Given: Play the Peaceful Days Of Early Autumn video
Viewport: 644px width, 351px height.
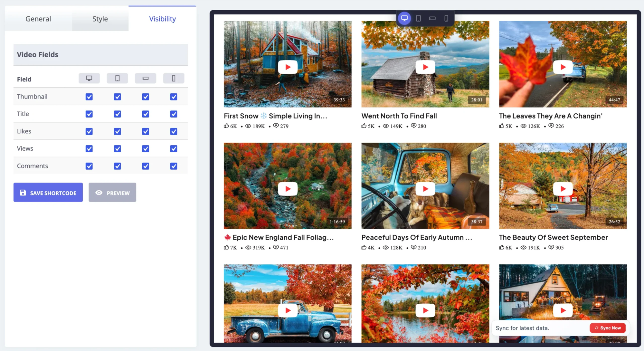Looking at the screenshot, I should (425, 189).
